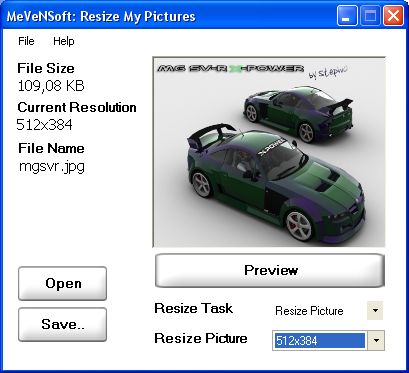Close the Resize My Pictures window
The height and width of the screenshot is (373, 409).
click(x=393, y=15)
